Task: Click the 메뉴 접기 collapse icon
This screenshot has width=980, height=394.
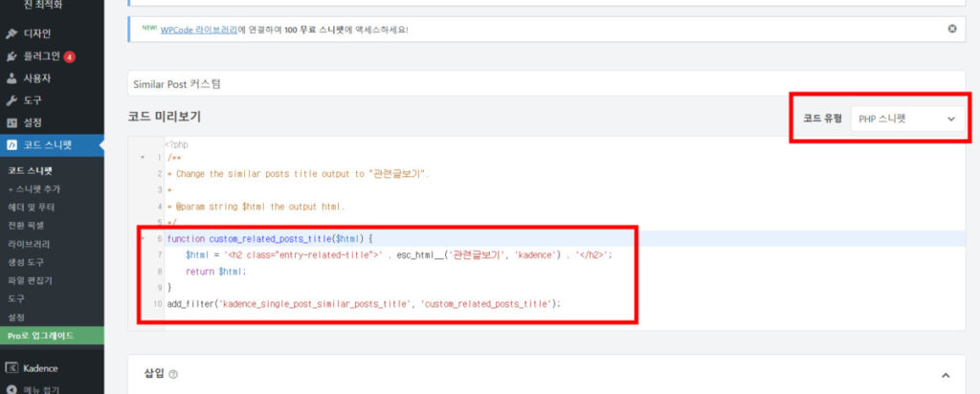Action: tap(11, 389)
